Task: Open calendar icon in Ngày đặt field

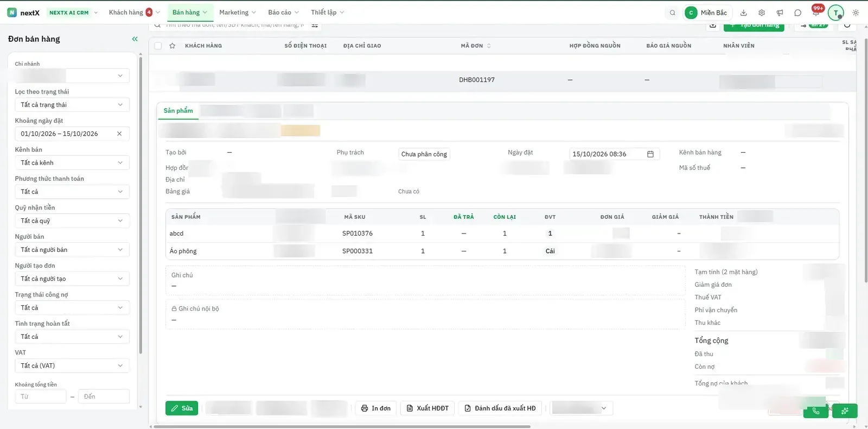Action: point(650,154)
